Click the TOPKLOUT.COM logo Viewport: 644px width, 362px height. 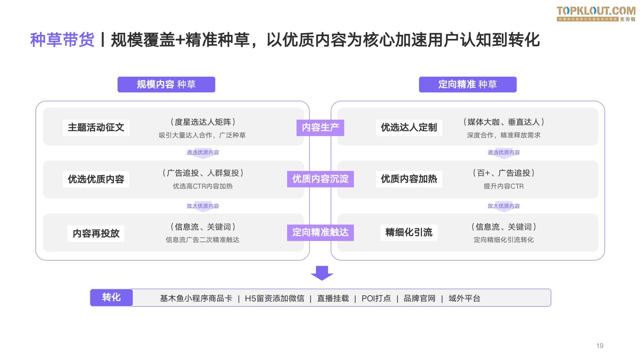coord(596,14)
